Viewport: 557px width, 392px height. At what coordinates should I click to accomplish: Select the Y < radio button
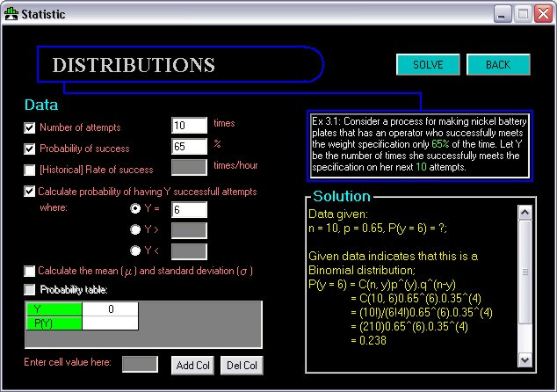[x=135, y=250]
